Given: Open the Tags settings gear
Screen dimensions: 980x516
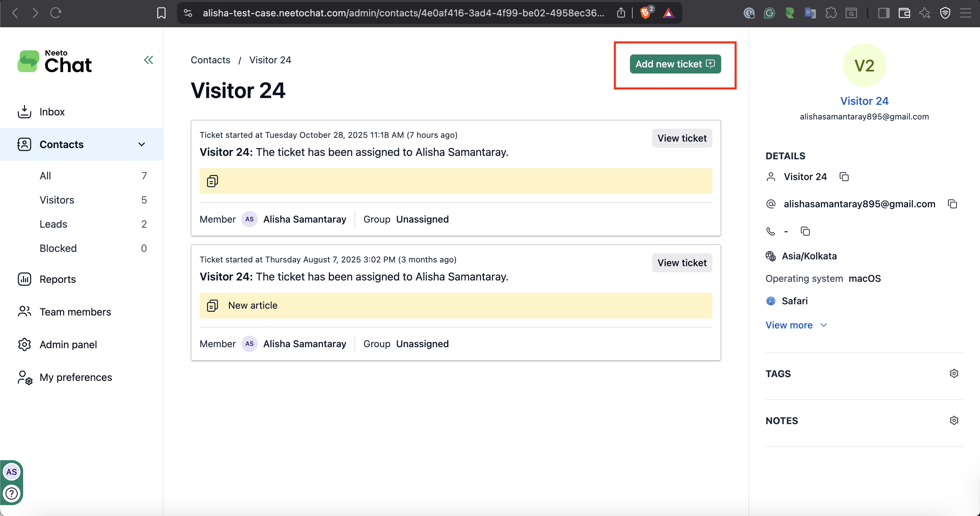Looking at the screenshot, I should 954,373.
